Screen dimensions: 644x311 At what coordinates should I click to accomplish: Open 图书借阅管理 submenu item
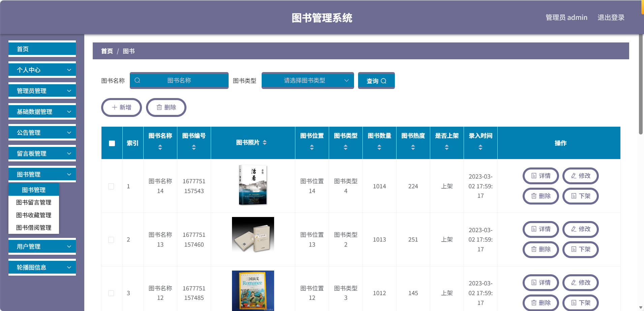point(34,227)
